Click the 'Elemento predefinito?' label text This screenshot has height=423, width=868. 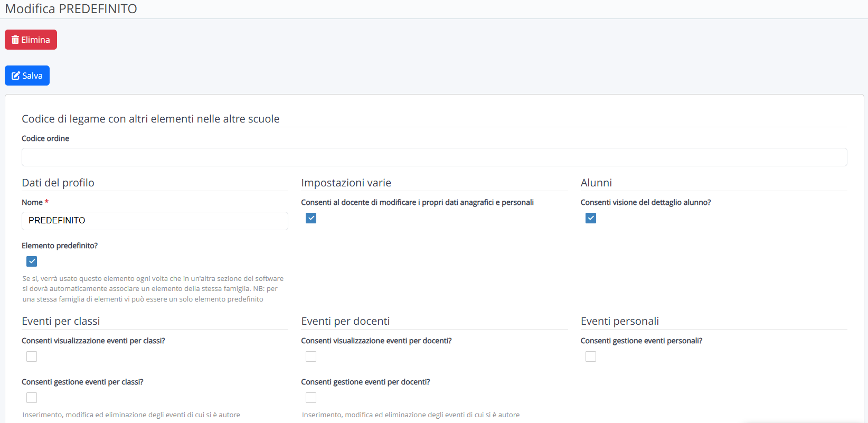60,246
